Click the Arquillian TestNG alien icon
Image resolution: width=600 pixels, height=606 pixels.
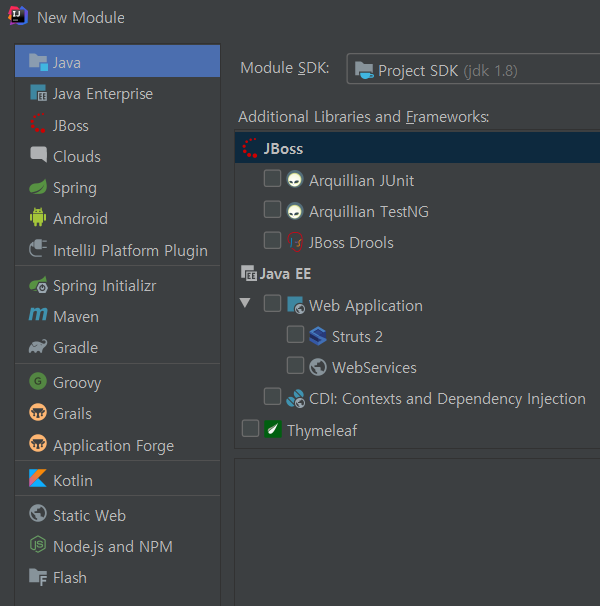(295, 211)
